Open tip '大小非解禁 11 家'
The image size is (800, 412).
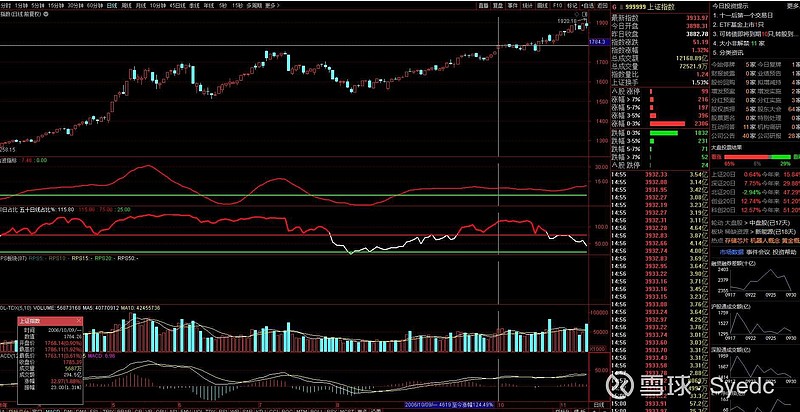(738, 43)
